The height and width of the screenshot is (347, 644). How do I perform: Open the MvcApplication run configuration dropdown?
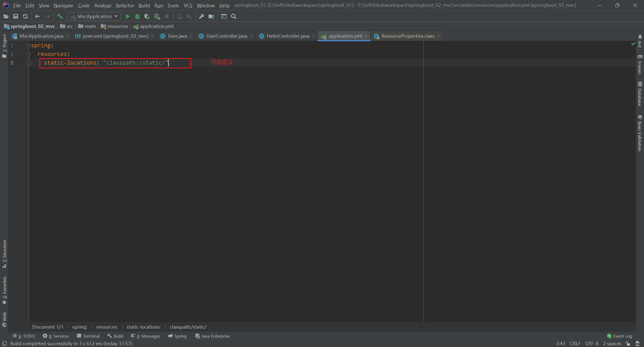[x=94, y=16]
